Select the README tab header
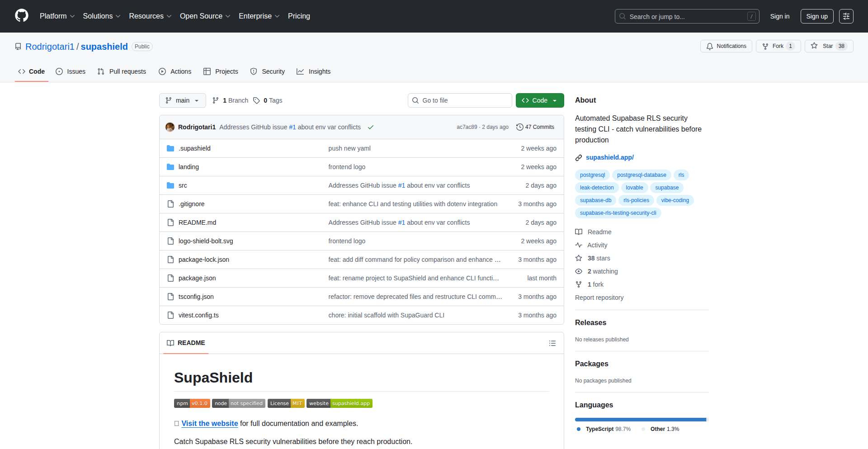Screen dimensions: 868x449 186,343
